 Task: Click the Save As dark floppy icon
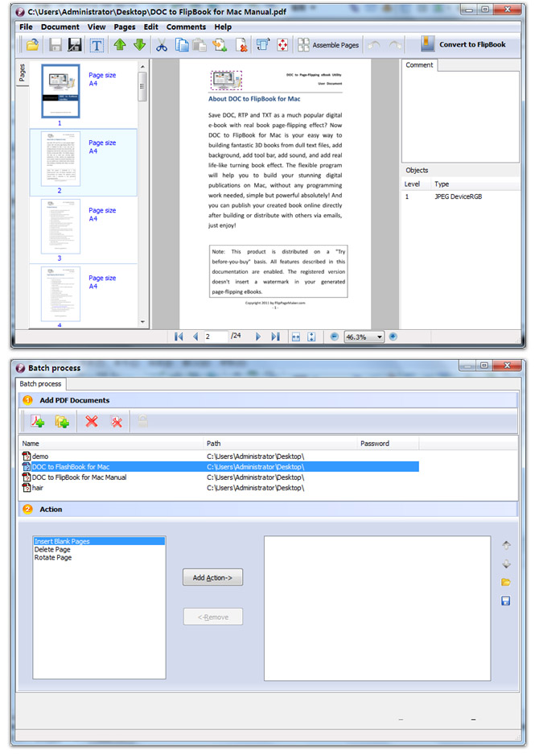(74, 45)
